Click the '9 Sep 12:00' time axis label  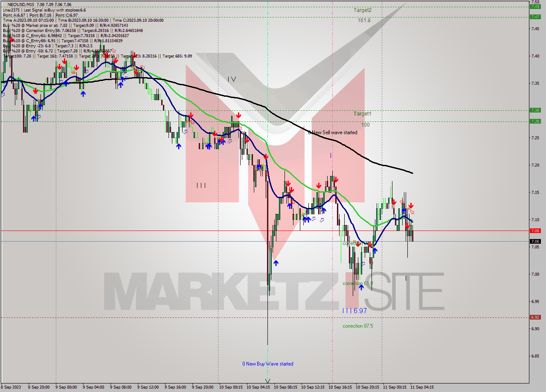(148, 387)
